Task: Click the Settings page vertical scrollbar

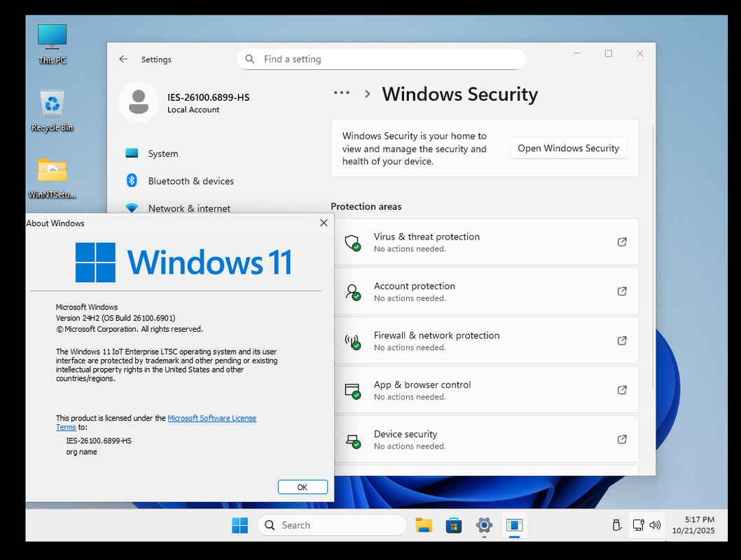Action: tap(653, 258)
